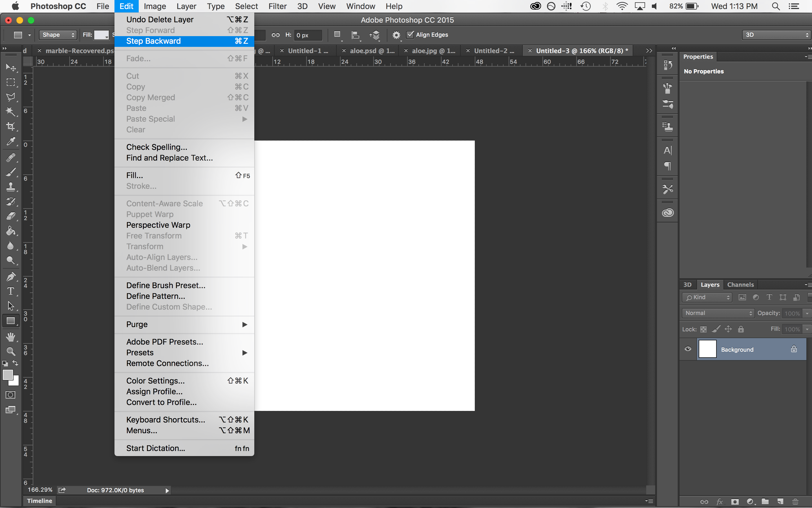Image resolution: width=812 pixels, height=508 pixels.
Task: Select the Blur tool
Action: (11, 246)
